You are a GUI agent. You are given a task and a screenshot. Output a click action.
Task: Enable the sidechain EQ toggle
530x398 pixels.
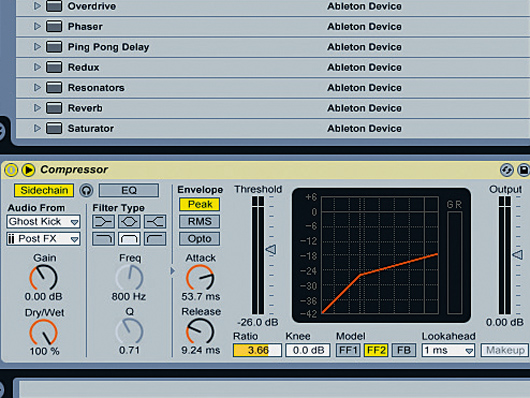129,190
